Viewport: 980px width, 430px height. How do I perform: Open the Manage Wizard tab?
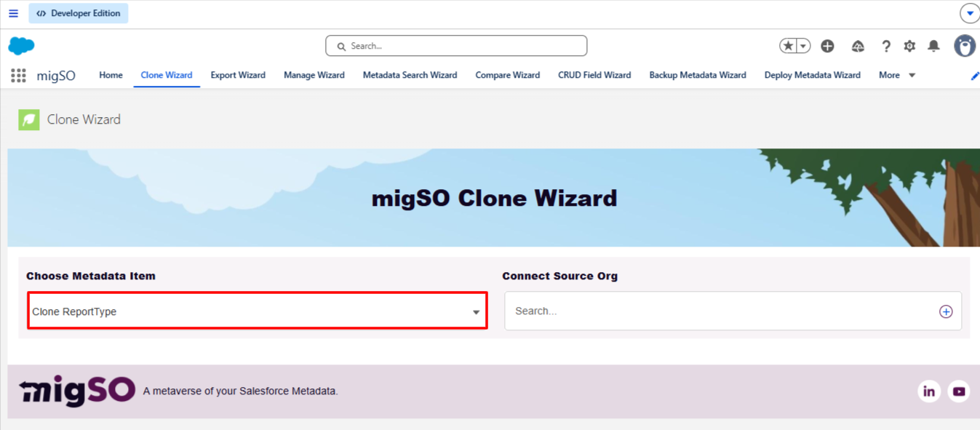[314, 75]
